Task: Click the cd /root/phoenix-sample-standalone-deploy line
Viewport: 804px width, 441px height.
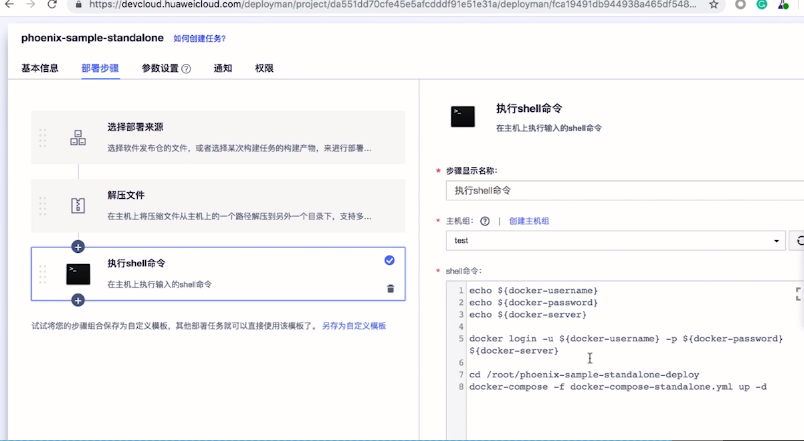Action: click(584, 375)
